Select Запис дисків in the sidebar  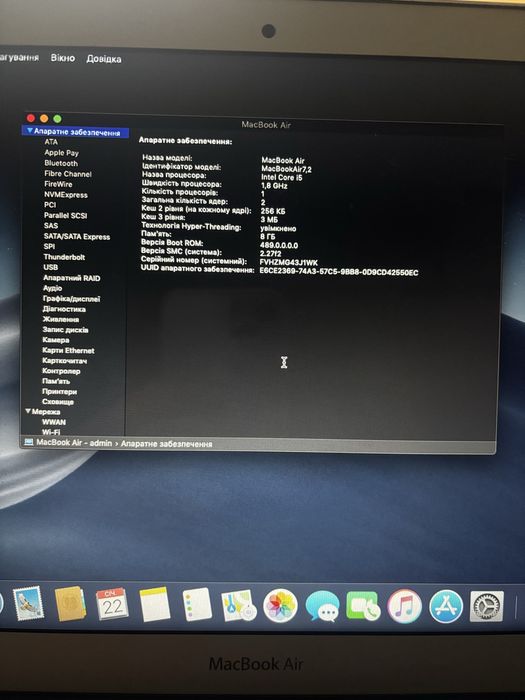tap(65, 330)
